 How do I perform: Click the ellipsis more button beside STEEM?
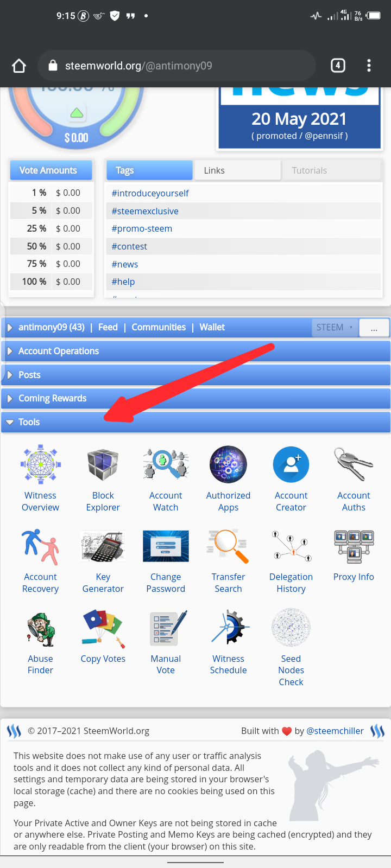point(374,328)
